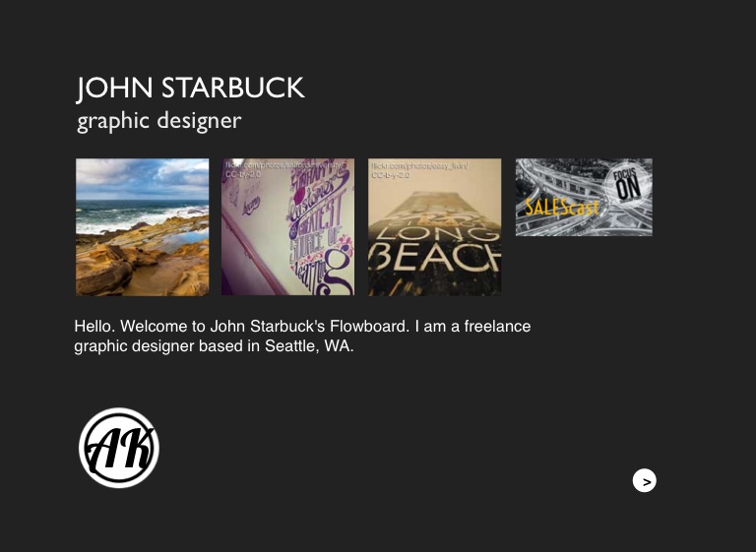Open the SALEScast Focus On thumbnail
The image size is (756, 552).
coord(584,197)
